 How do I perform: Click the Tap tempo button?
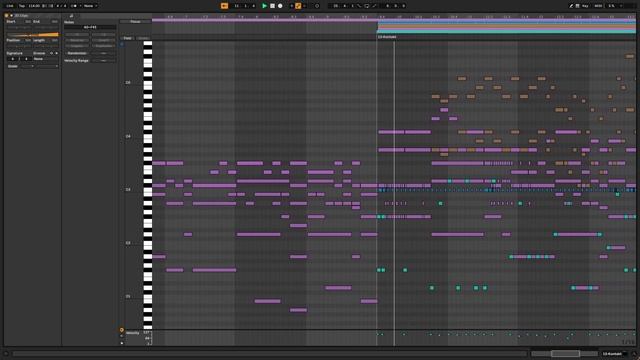point(22,6)
